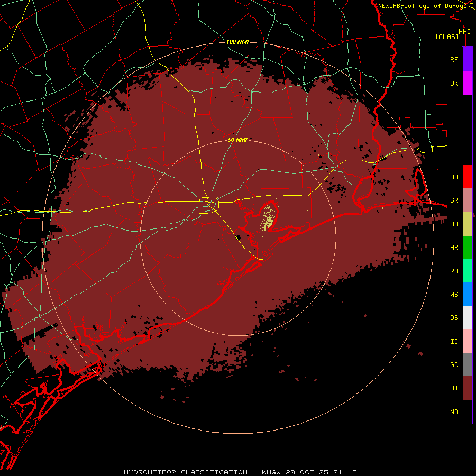Select the "DS" legend label
This screenshot has width=476, height=476.
coord(454,318)
